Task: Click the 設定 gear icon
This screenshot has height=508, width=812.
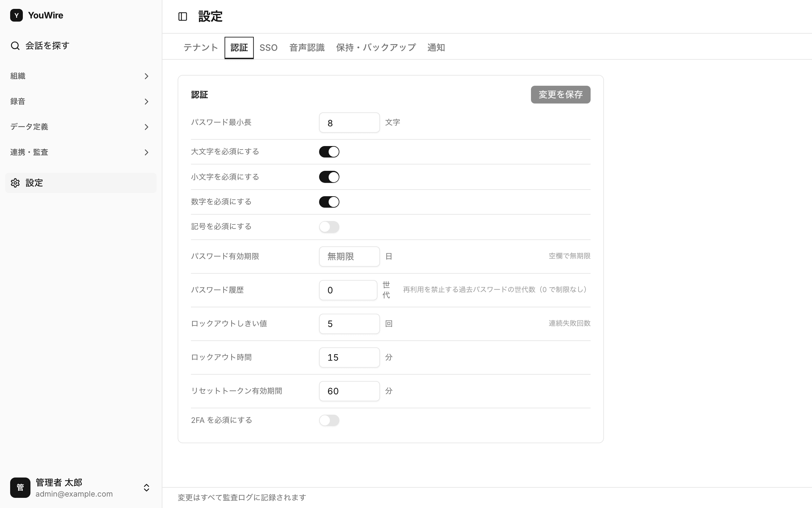Action: coord(15,183)
